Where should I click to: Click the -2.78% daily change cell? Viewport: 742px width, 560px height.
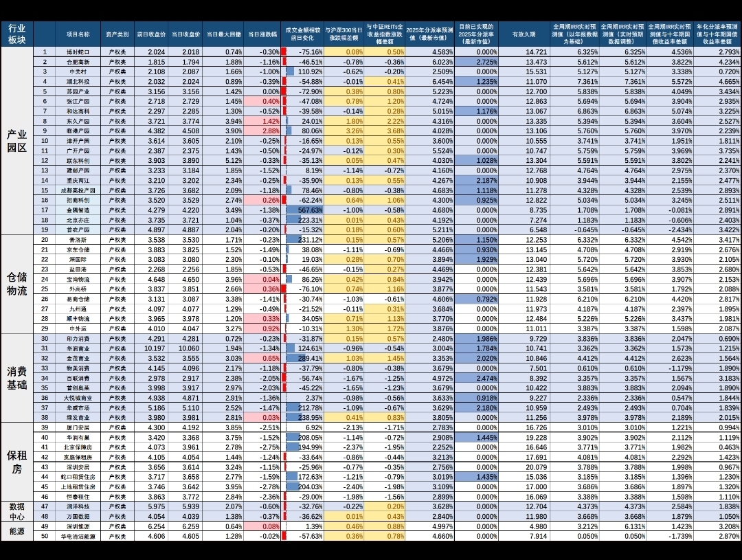point(262,486)
